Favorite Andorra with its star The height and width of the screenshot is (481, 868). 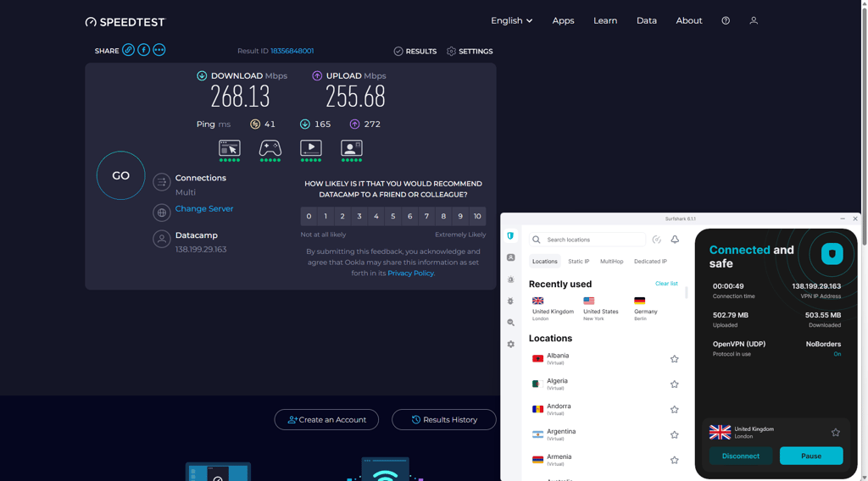(674, 410)
